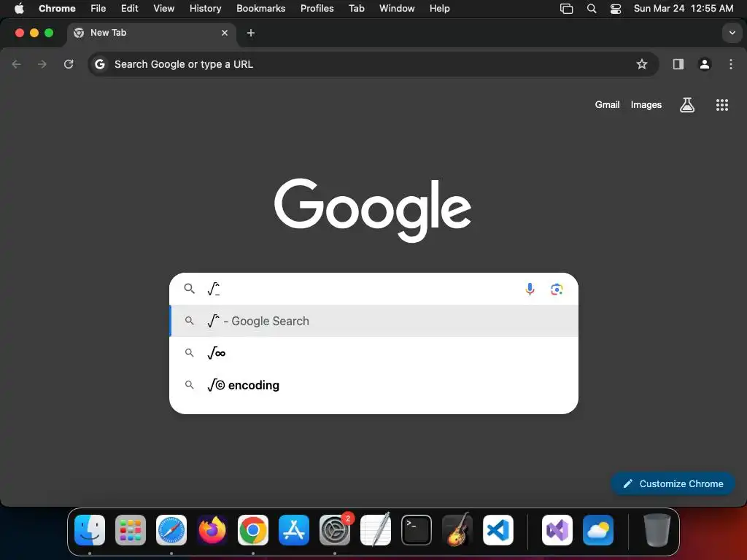Open the History menu
The width and height of the screenshot is (747, 560).
point(205,8)
